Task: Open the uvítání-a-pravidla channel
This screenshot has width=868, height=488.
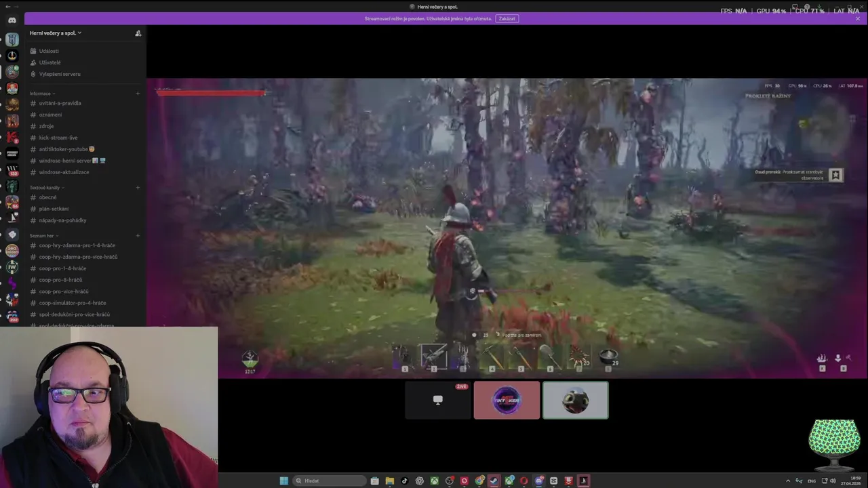Action: (85, 103)
